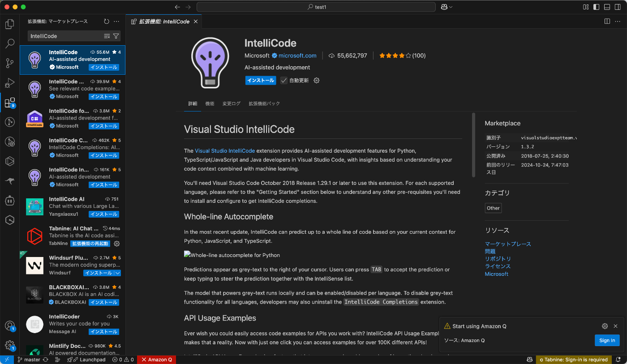Image resolution: width=627 pixels, height=364 pixels.
Task: Refresh the extensions marketplace list
Action: tap(106, 21)
